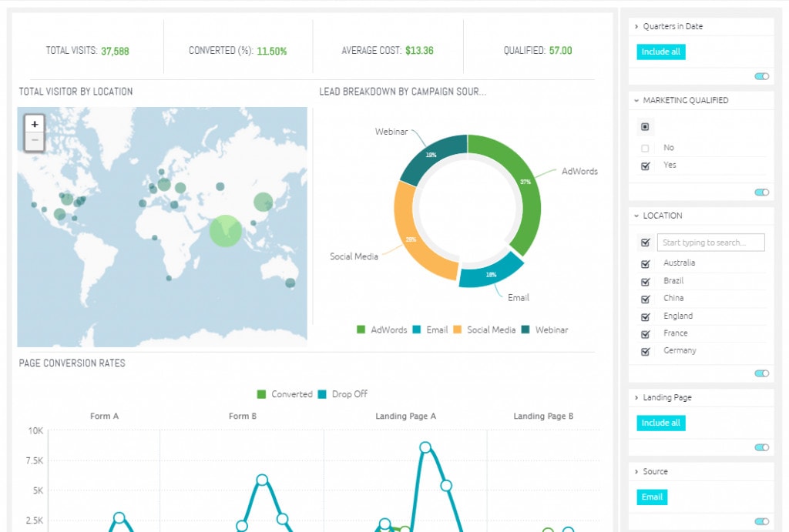Viewport: 789px width, 532px height.
Task: Toggle the Location filter switch
Action: click(x=762, y=373)
